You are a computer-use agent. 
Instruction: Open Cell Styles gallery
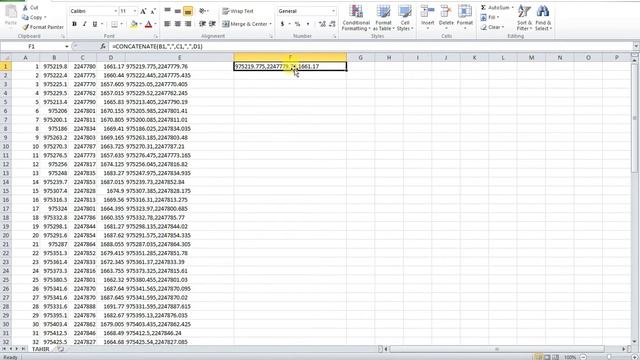[405, 18]
